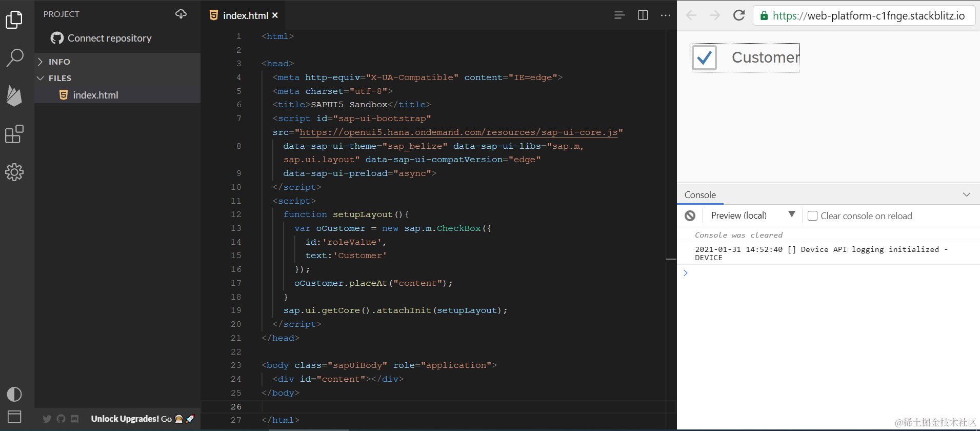Enable Clear console on reload
Screen dimensions: 980x431
812,215
